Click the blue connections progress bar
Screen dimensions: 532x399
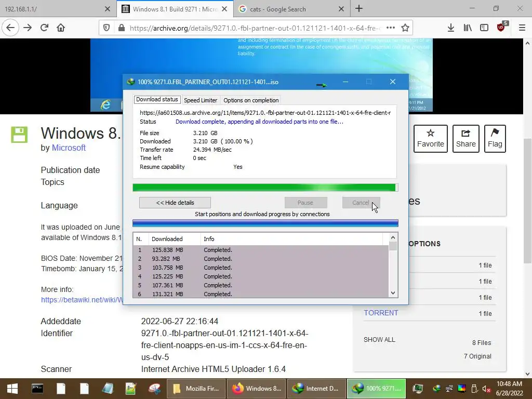pyautogui.click(x=265, y=223)
